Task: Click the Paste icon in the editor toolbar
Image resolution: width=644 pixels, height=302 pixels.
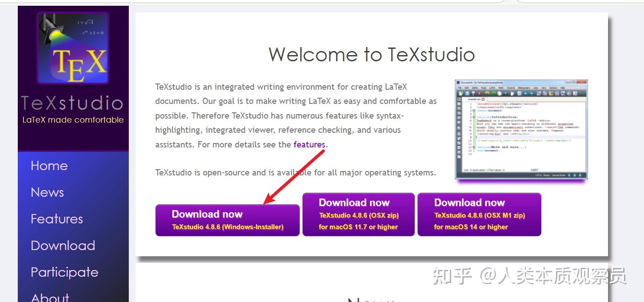Action: (512, 93)
